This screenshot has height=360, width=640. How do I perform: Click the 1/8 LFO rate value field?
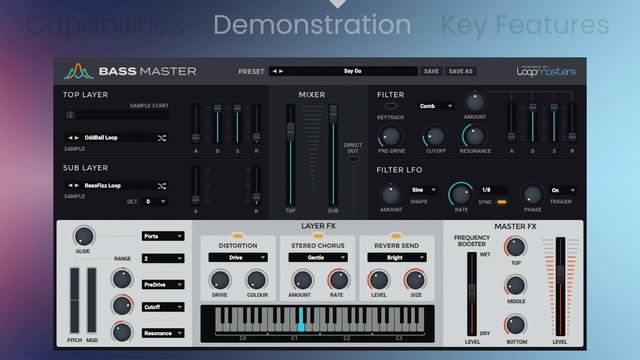(x=493, y=190)
